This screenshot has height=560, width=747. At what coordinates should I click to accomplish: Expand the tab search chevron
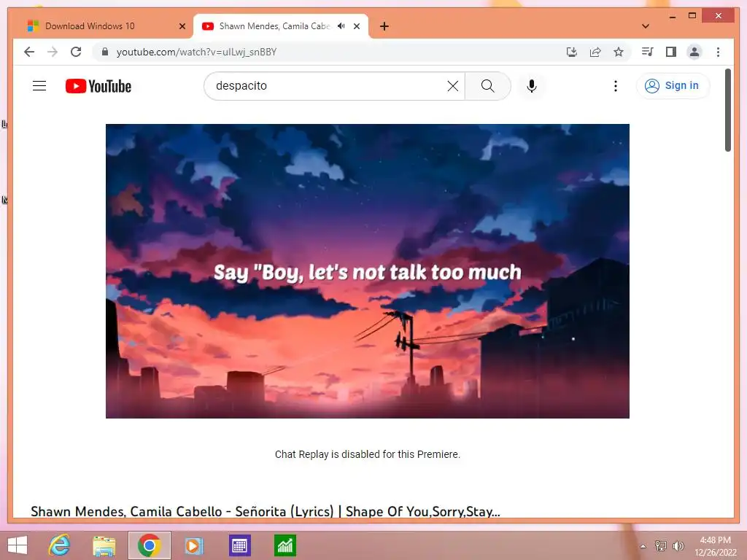645,26
